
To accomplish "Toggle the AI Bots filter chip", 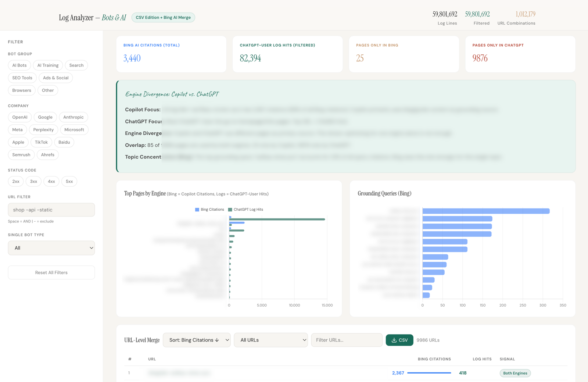I will click(x=19, y=65).
